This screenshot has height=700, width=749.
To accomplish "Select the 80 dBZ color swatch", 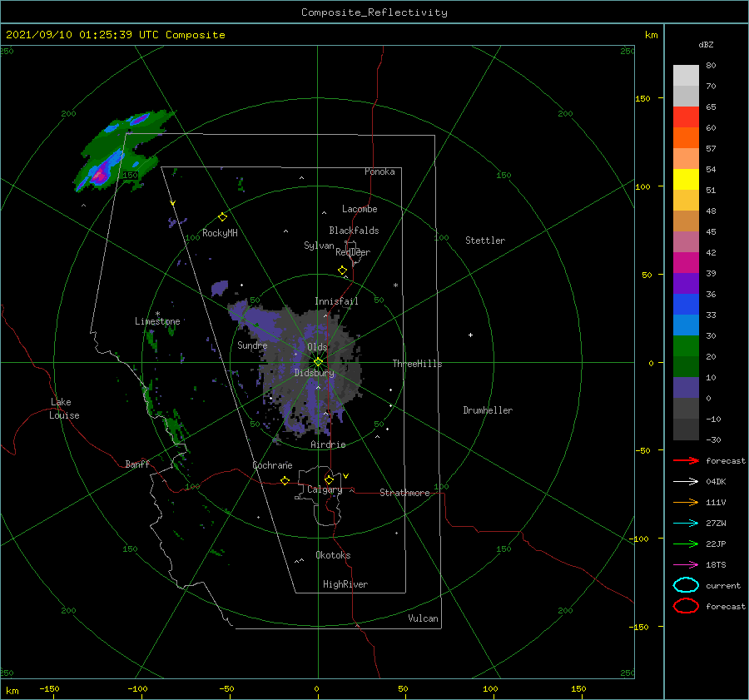I will tap(686, 75).
